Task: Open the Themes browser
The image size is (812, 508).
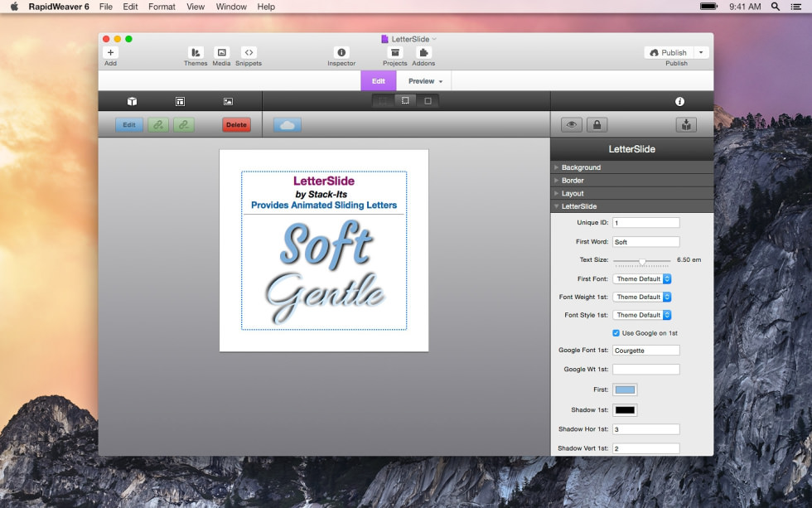Action: pyautogui.click(x=196, y=52)
